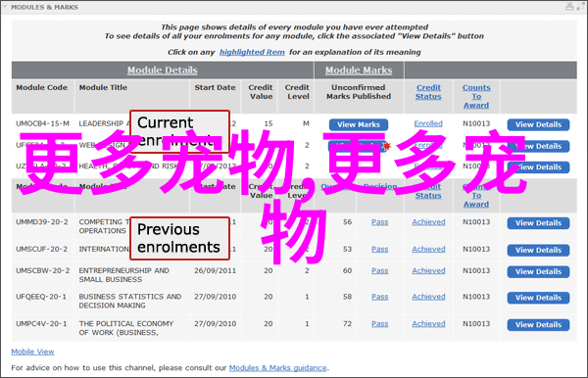Image resolution: width=588 pixels, height=378 pixels.
Task: Click Achieved status for UMPC4V-20-1
Action: click(x=428, y=323)
